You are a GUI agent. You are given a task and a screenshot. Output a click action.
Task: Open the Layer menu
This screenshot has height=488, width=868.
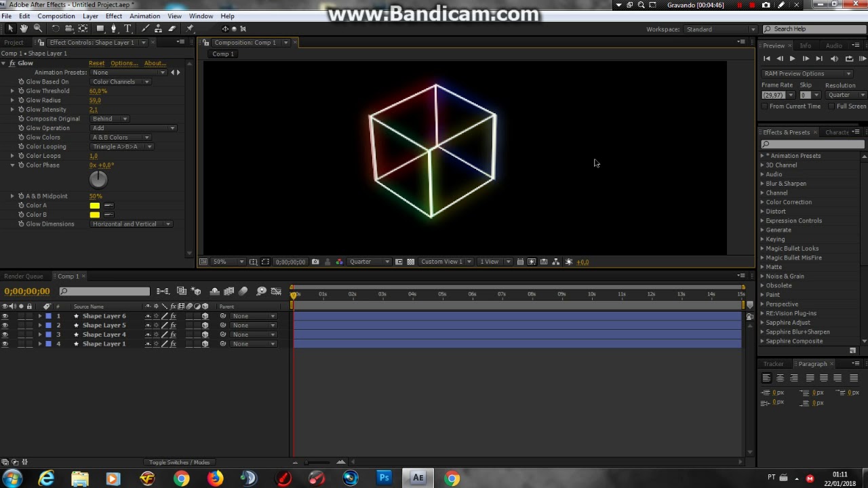(90, 16)
